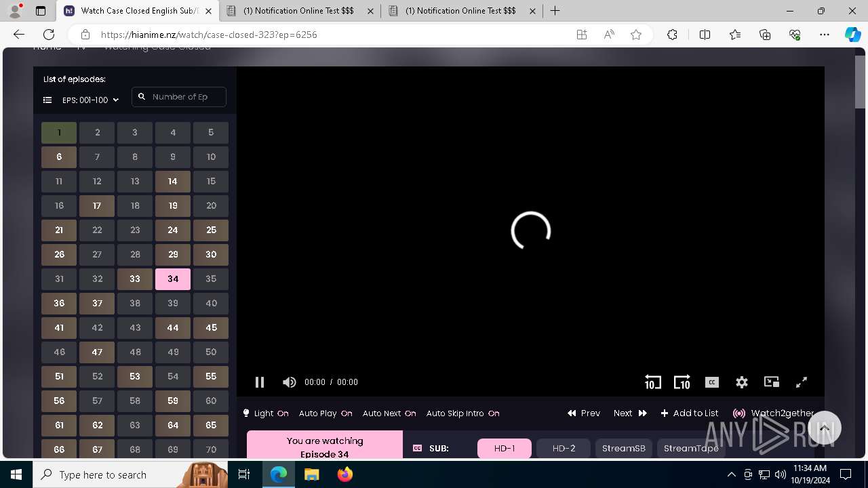The height and width of the screenshot is (488, 868).
Task: Open episode 14
Action: (x=173, y=182)
